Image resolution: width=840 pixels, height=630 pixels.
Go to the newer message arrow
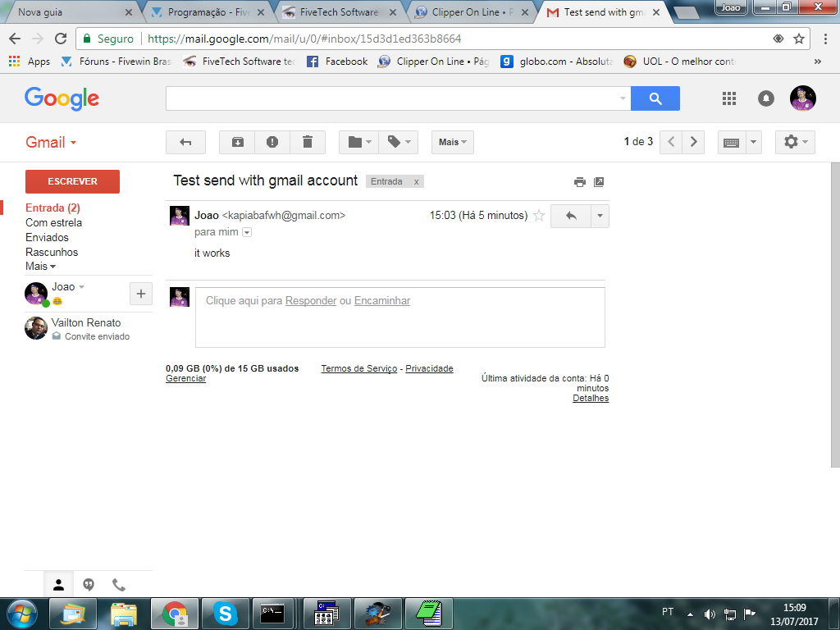[671, 142]
